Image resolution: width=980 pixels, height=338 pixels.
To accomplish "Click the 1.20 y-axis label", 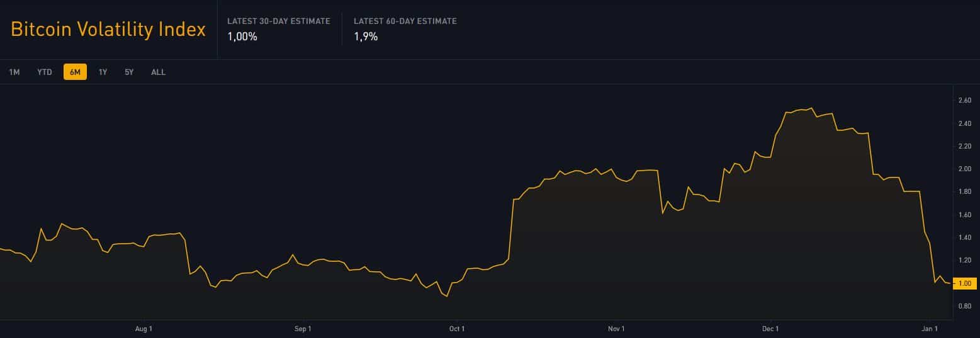I will click(x=964, y=261).
